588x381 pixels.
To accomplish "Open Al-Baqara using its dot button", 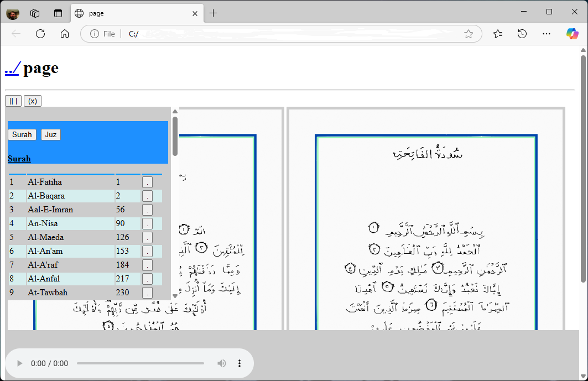I will [x=147, y=196].
